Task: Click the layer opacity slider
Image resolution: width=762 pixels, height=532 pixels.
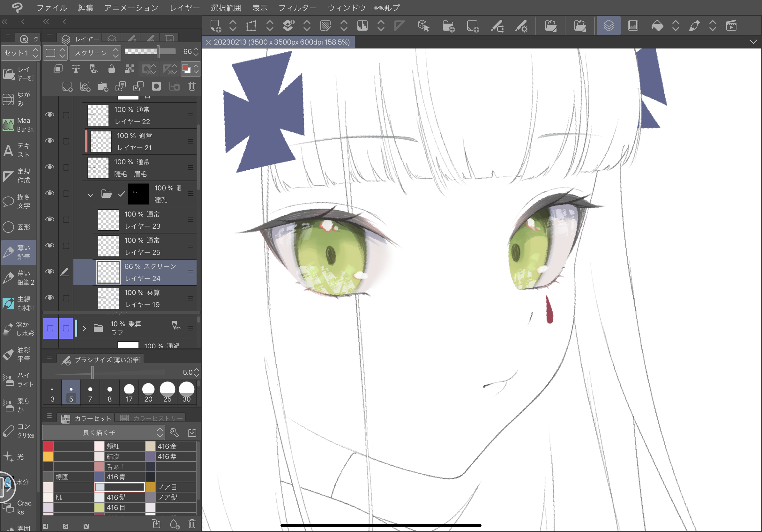Action: [150, 51]
